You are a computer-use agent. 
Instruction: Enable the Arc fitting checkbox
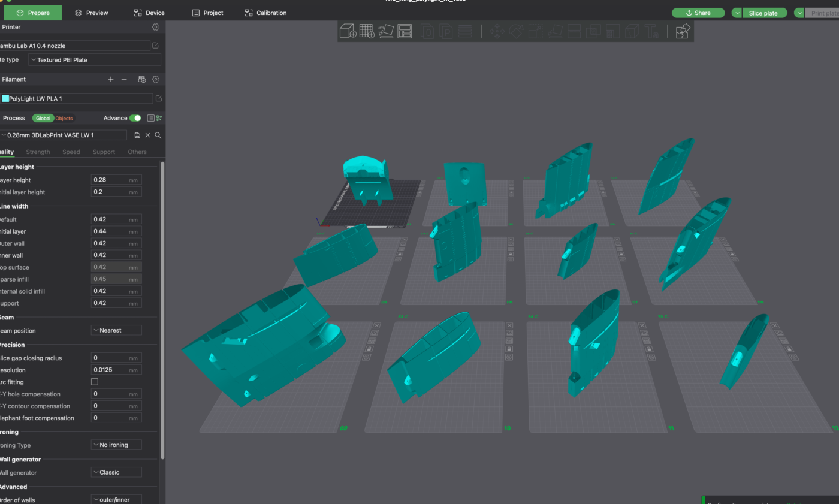point(93,382)
